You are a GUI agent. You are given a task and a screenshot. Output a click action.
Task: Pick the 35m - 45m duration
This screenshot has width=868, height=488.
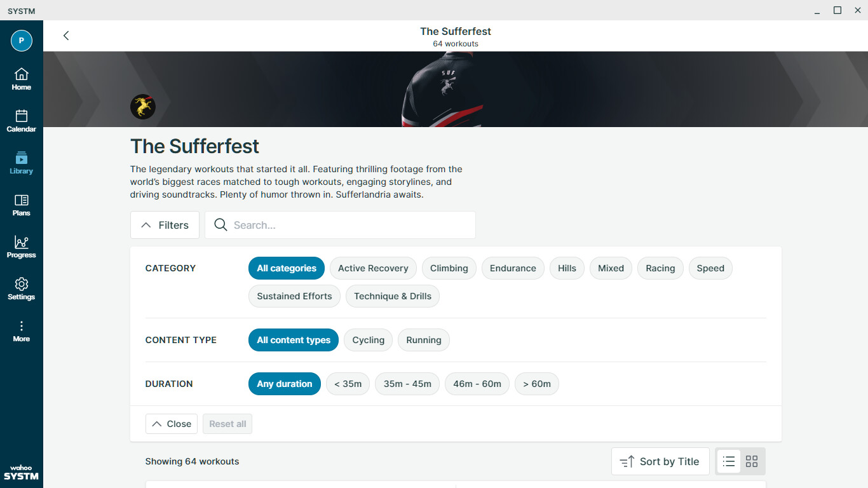click(407, 384)
